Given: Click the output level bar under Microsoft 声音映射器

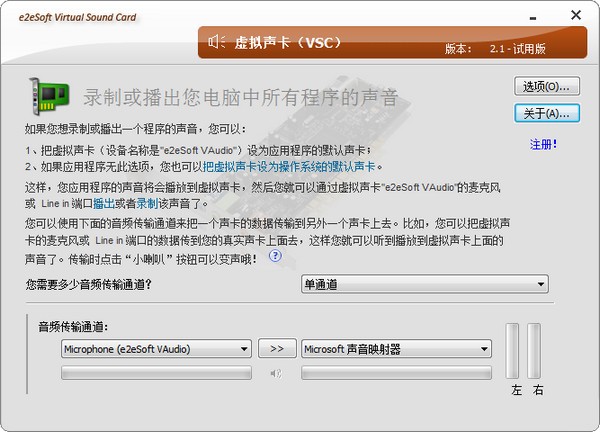Looking at the screenshot, I should tap(396, 373).
